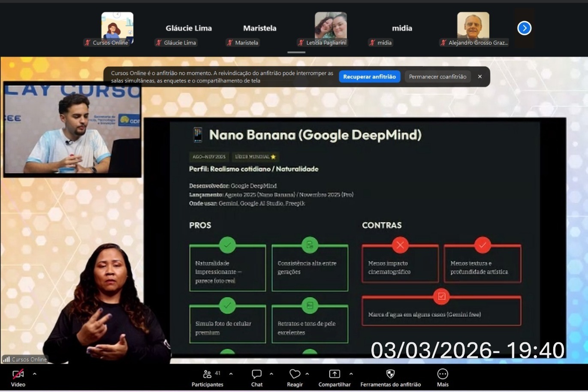Open the Participantes panel icon
The image size is (588, 392).
click(207, 374)
